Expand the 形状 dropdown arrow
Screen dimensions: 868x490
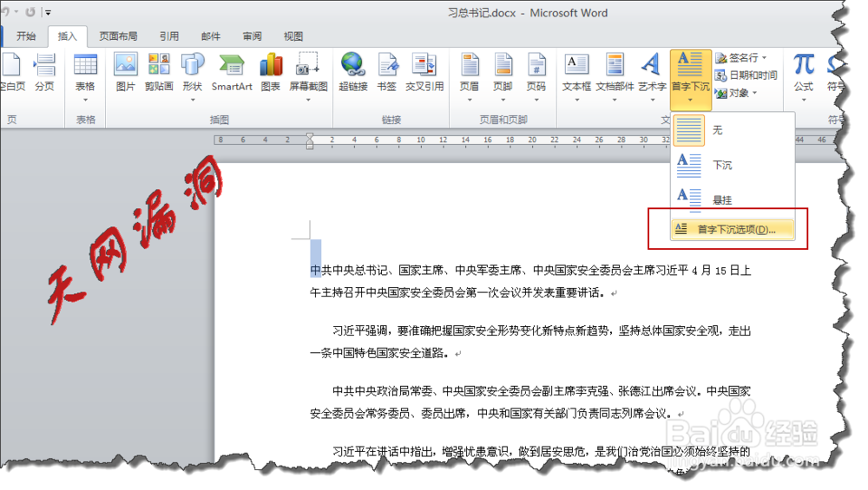(x=193, y=100)
